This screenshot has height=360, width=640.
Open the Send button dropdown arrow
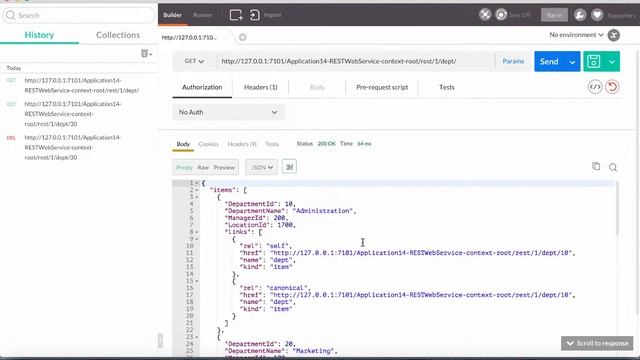(572, 62)
